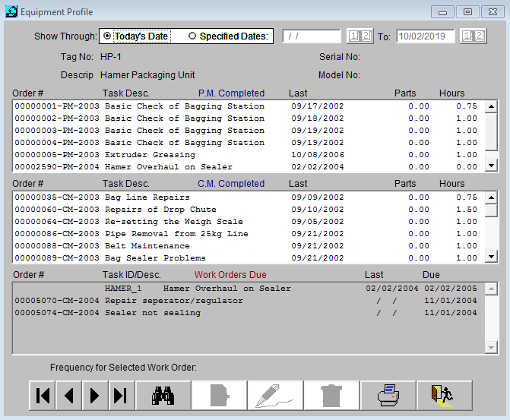
Task: Click the start date input field
Action: point(312,36)
